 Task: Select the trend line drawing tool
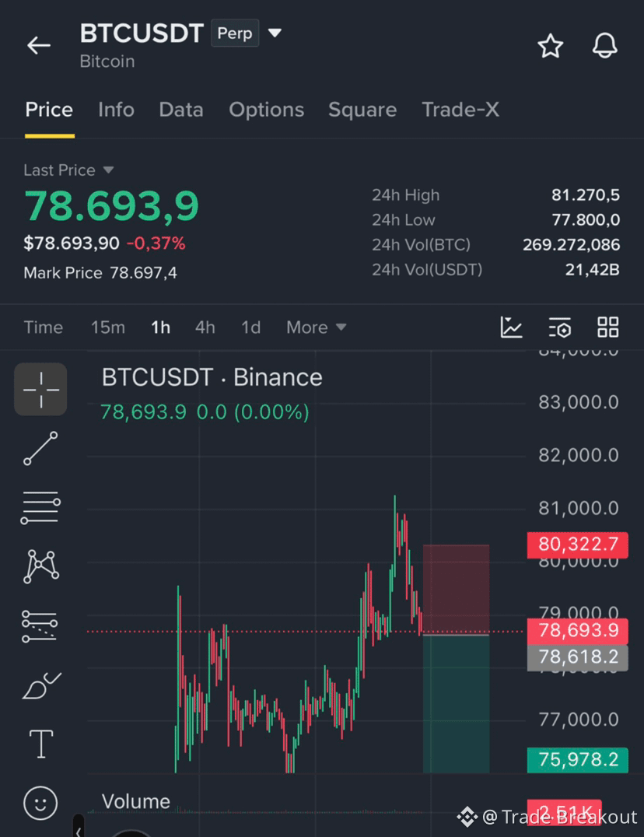coord(40,448)
